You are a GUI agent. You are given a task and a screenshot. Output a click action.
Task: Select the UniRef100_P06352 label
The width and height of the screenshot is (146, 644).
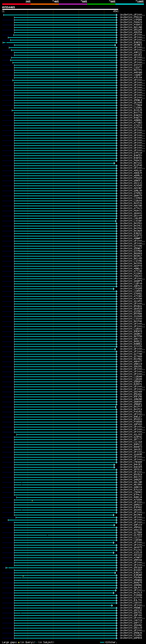pyautogui.click(x=131, y=412)
